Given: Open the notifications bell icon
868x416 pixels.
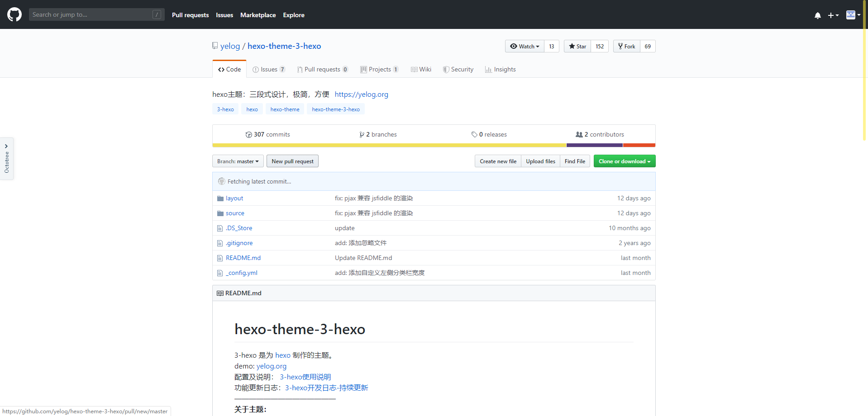Looking at the screenshot, I should pyautogui.click(x=817, y=15).
